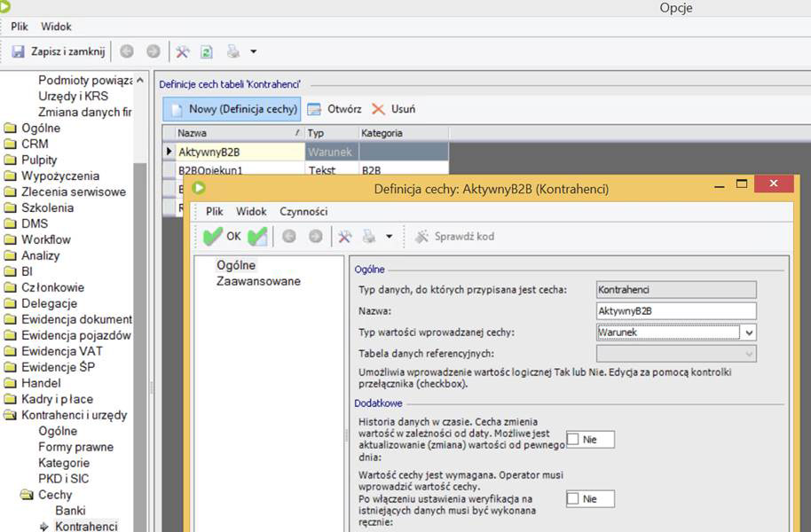Viewport: 811px width, 532px height.
Task: Click the tools icon in main toolbar
Action: [183, 52]
